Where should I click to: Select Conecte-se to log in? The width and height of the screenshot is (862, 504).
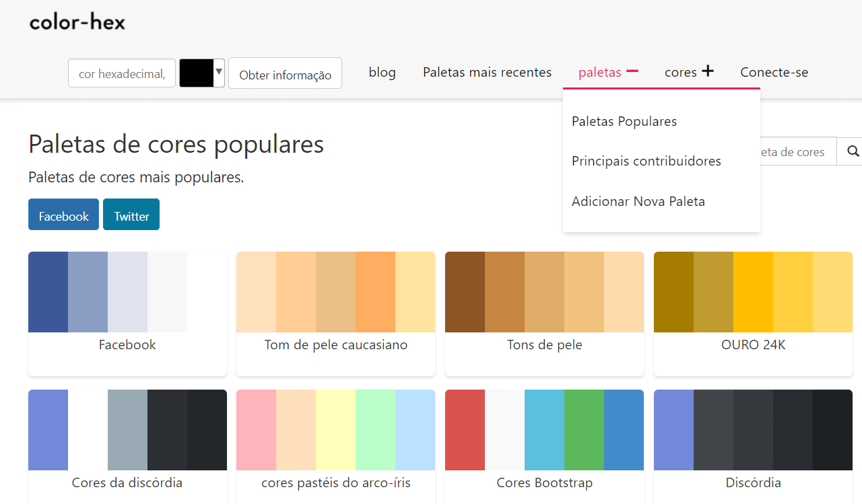point(774,72)
